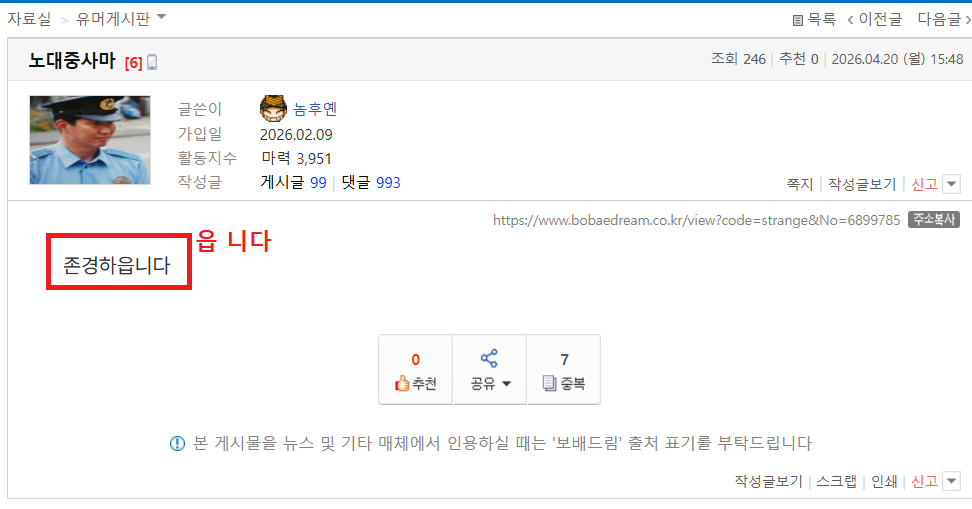Scrap the post with 스크랩
This screenshot has height=509, width=972.
(836, 481)
